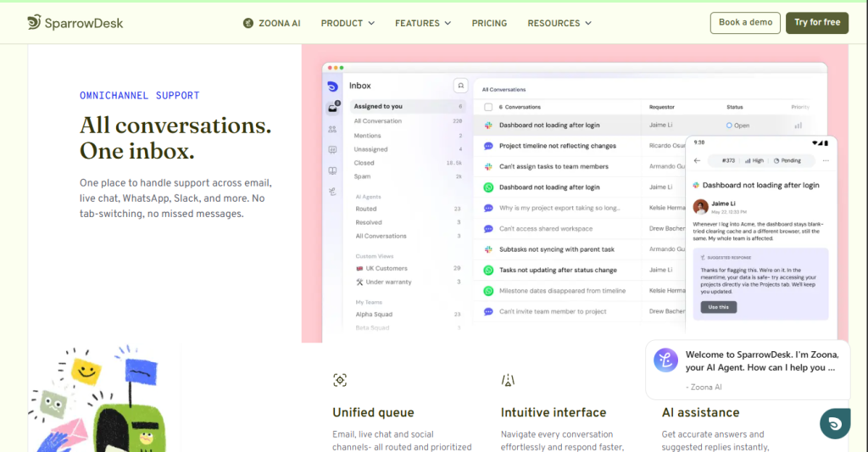This screenshot has width=868, height=452.
Task: Click the Intuitive interface icon
Action: pyautogui.click(x=509, y=380)
